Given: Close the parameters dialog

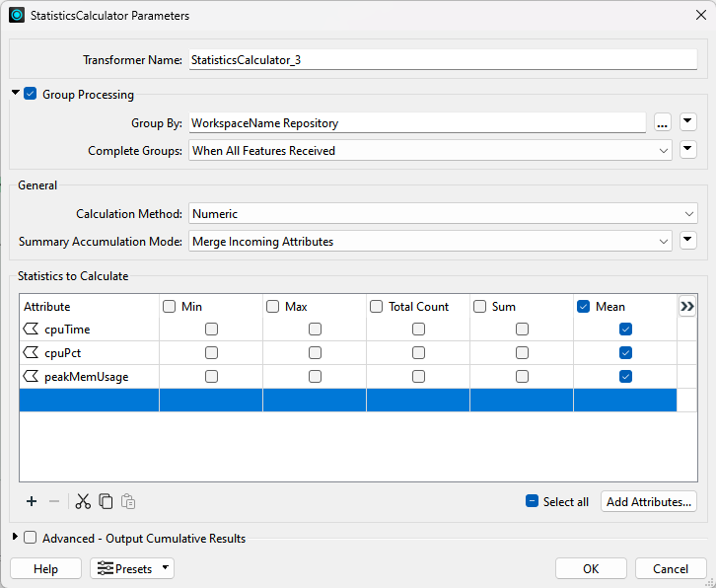Looking at the screenshot, I should tap(701, 15).
